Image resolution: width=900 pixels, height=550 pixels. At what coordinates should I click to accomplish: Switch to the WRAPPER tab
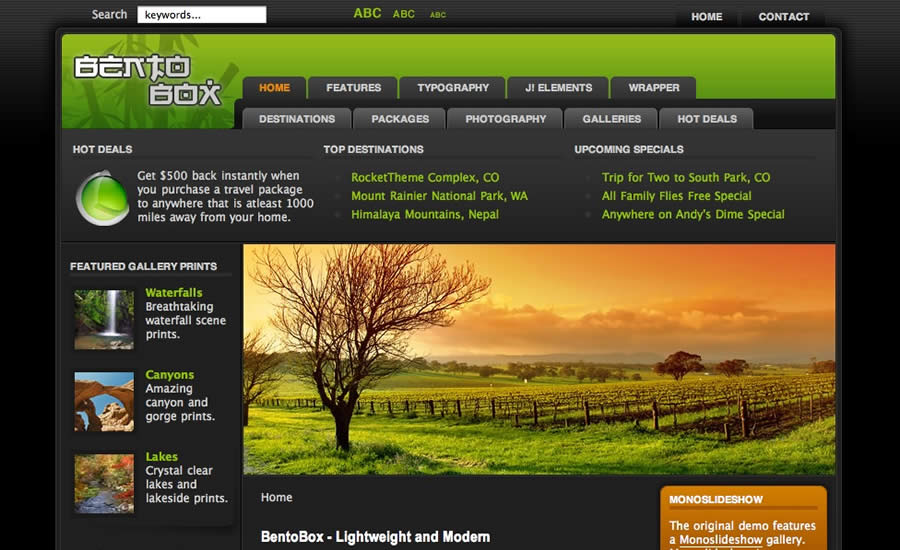654,88
